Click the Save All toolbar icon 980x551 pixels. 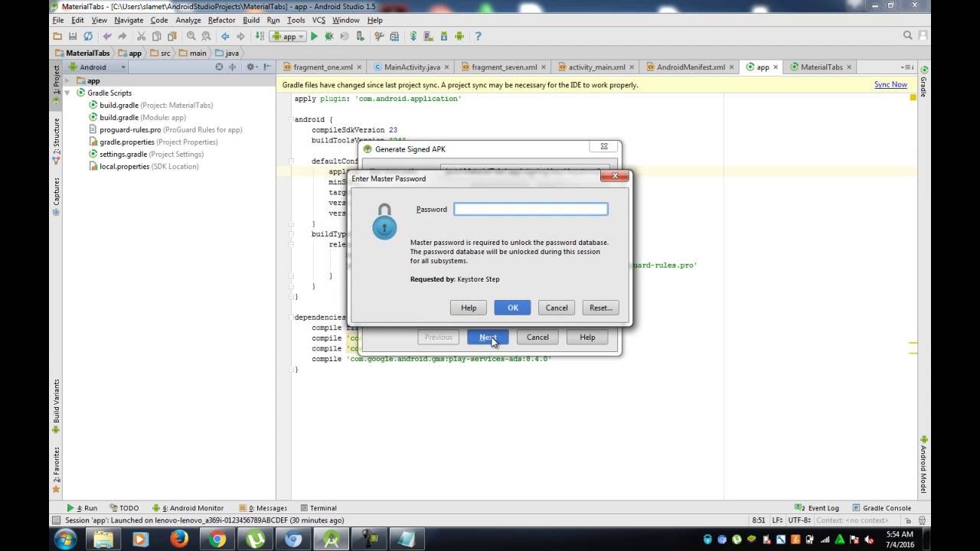pos(73,36)
